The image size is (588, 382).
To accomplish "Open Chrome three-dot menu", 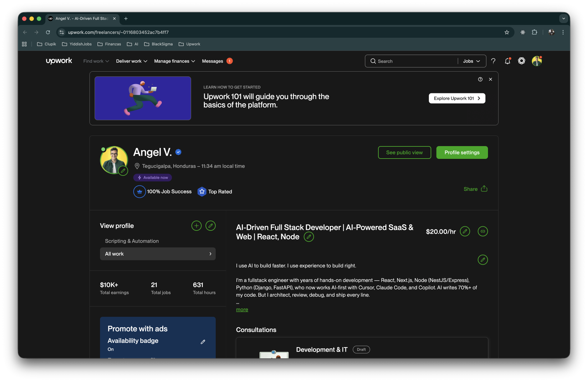I will tap(563, 32).
